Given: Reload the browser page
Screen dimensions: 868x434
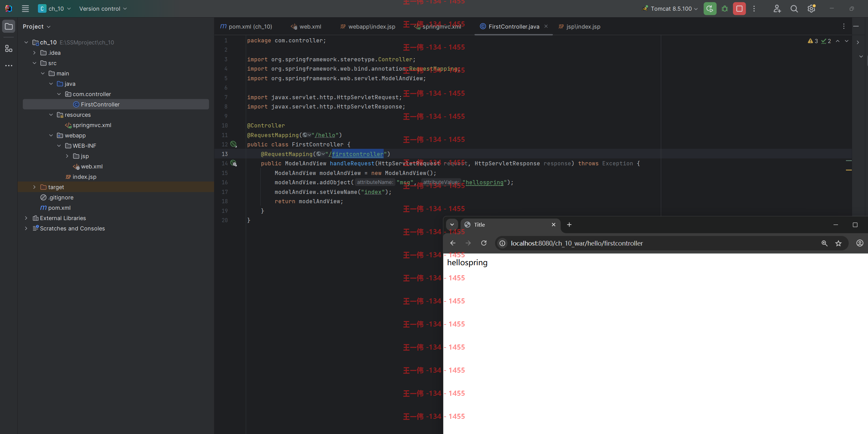Looking at the screenshot, I should click(484, 243).
